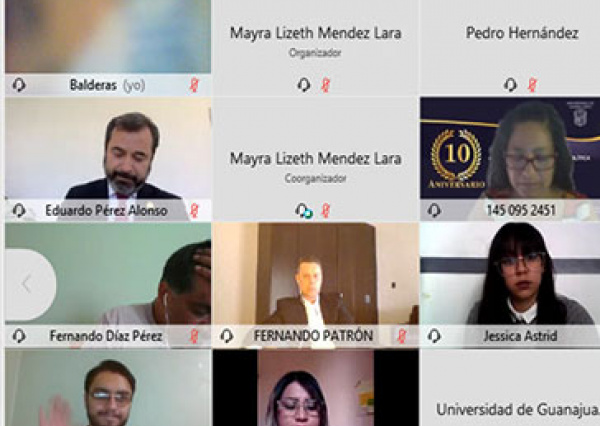Click the headset icon next to Jessica Astrid
The image size is (600, 426).
[x=434, y=336]
